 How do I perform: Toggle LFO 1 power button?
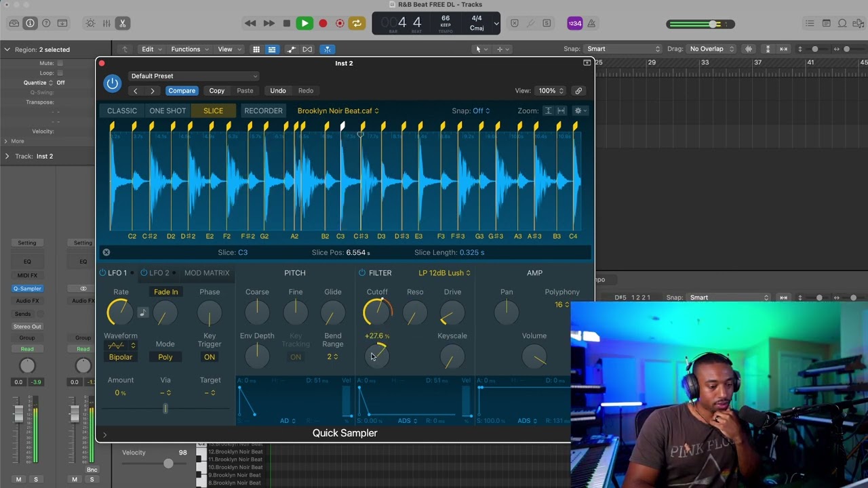[x=102, y=272]
